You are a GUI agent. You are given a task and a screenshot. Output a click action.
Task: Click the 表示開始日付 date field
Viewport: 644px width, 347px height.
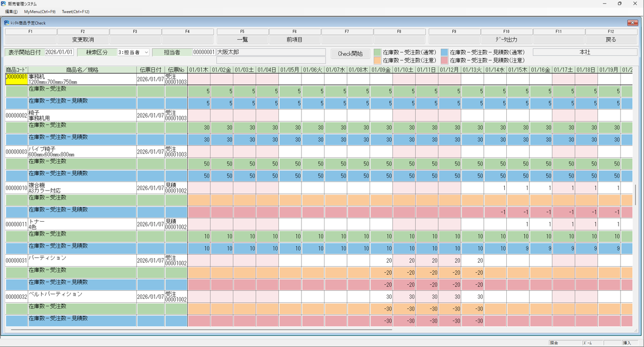tap(59, 52)
